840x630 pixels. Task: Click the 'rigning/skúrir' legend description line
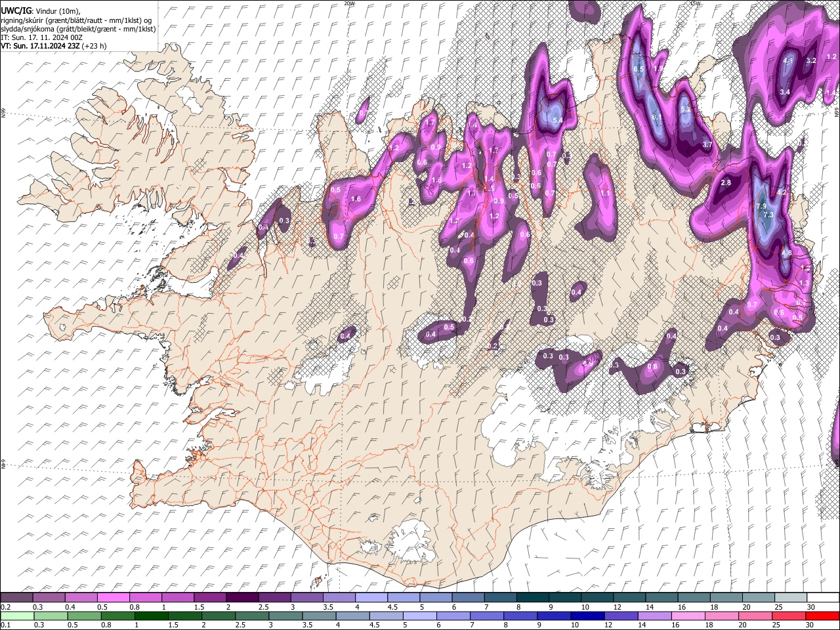pyautogui.click(x=77, y=20)
